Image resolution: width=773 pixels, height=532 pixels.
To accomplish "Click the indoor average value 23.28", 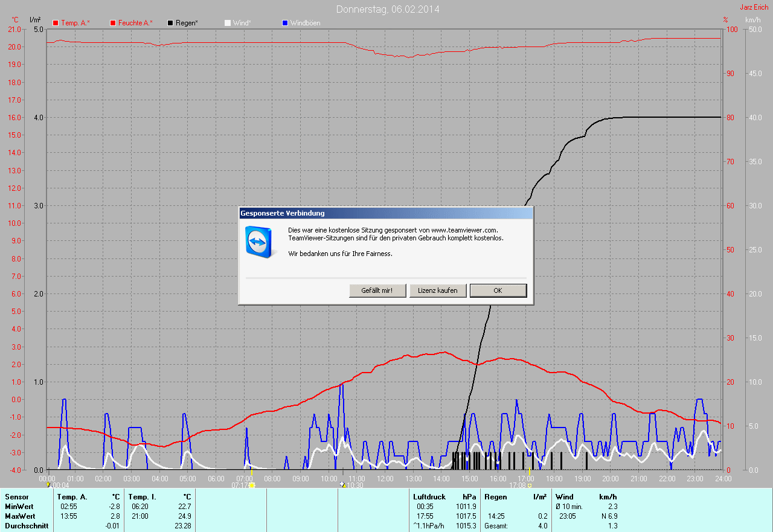I will [x=183, y=526].
